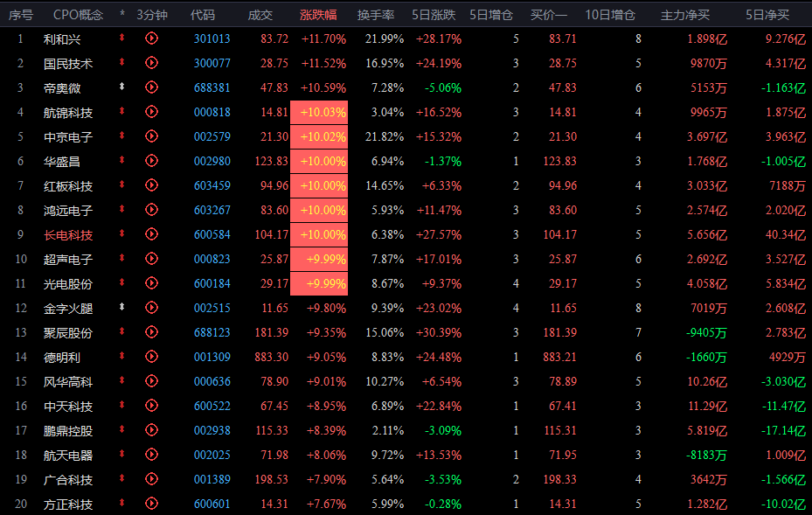Click the 主力净买 column header
812x515 pixels.
pos(684,15)
